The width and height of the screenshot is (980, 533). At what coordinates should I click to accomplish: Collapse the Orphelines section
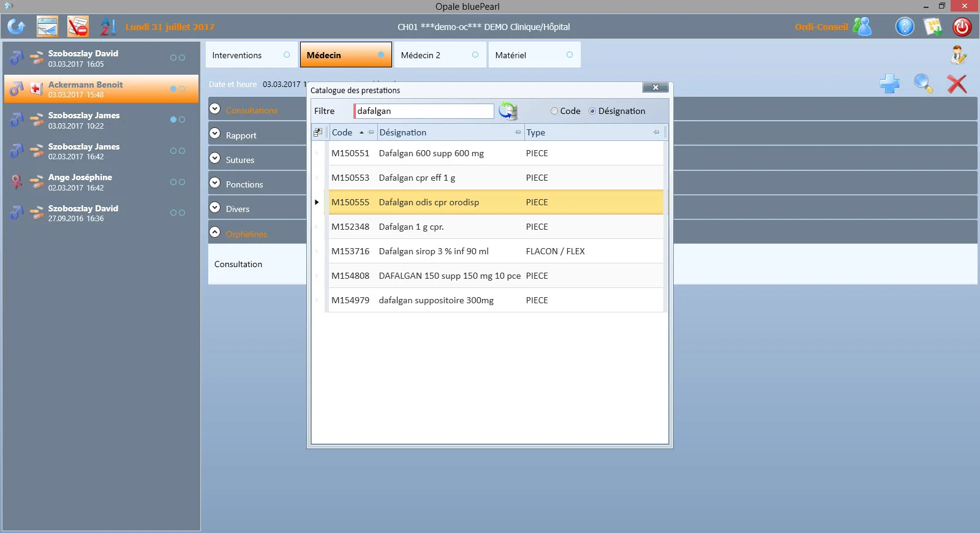click(215, 232)
